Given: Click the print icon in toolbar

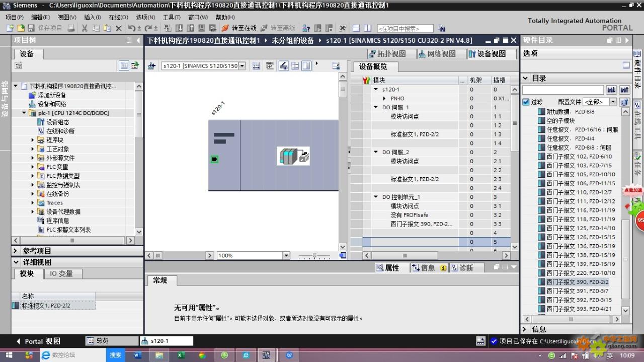Looking at the screenshot, I should pyautogui.click(x=71, y=28).
